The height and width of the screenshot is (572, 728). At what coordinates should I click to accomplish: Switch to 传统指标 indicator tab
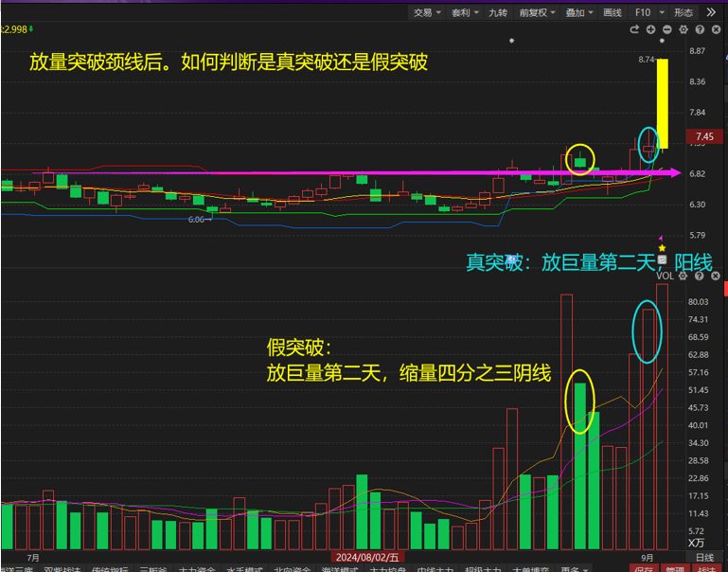point(110,569)
